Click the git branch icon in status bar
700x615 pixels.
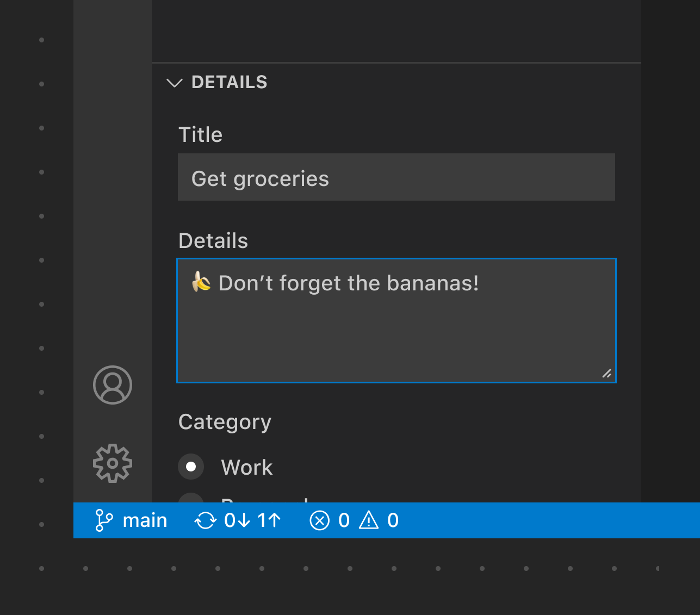tap(103, 520)
